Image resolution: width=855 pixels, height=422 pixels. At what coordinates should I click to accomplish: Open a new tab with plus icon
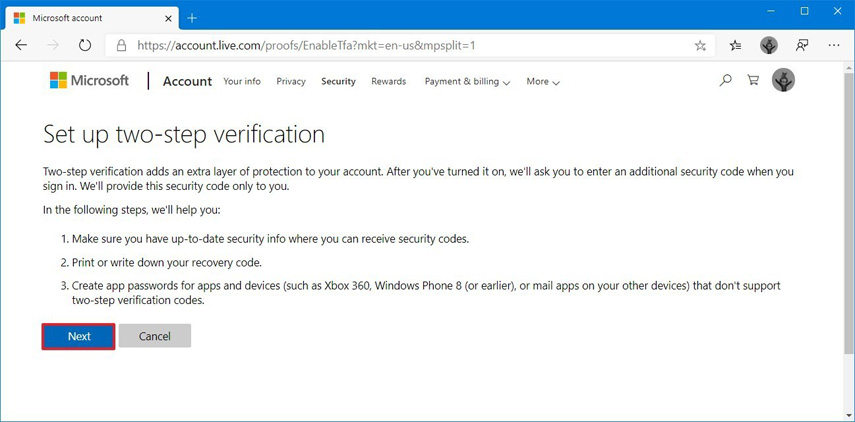coord(191,18)
